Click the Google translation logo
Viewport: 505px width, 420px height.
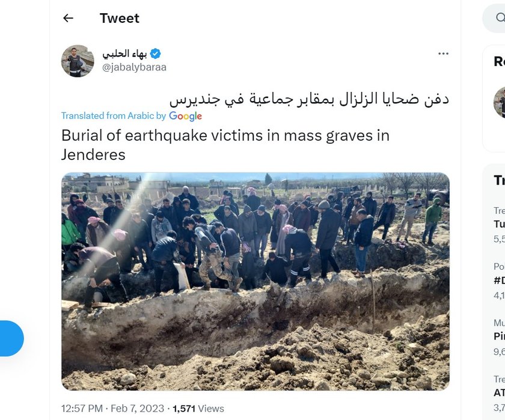click(185, 116)
